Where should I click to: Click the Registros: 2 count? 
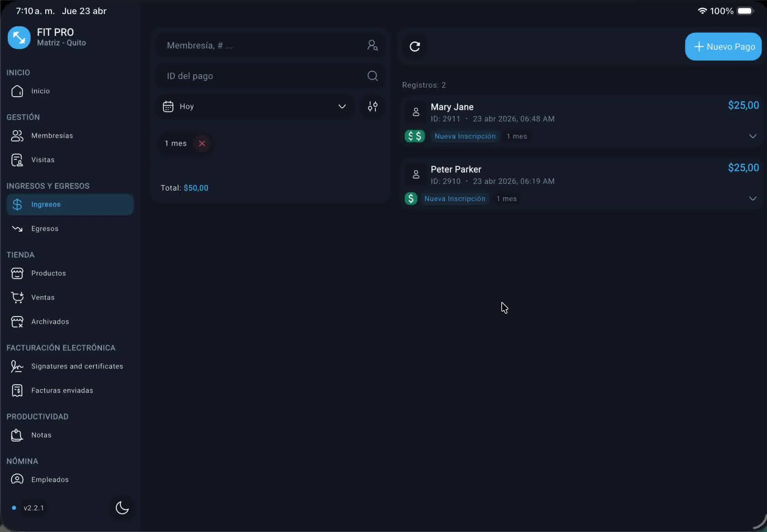[424, 85]
